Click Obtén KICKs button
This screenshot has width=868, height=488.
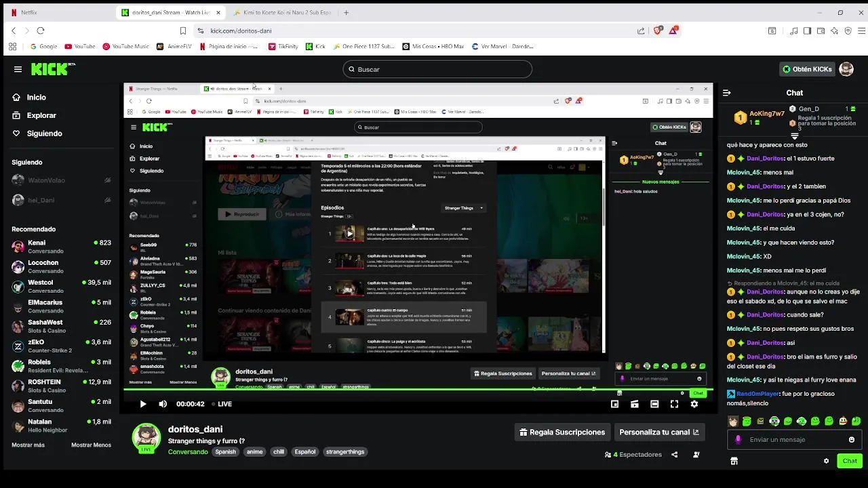[807, 69]
